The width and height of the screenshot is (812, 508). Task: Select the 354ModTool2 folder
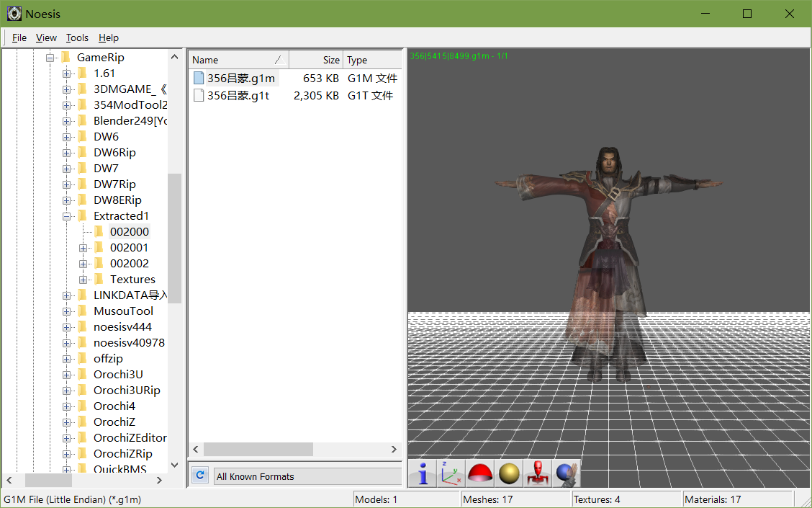(x=130, y=104)
